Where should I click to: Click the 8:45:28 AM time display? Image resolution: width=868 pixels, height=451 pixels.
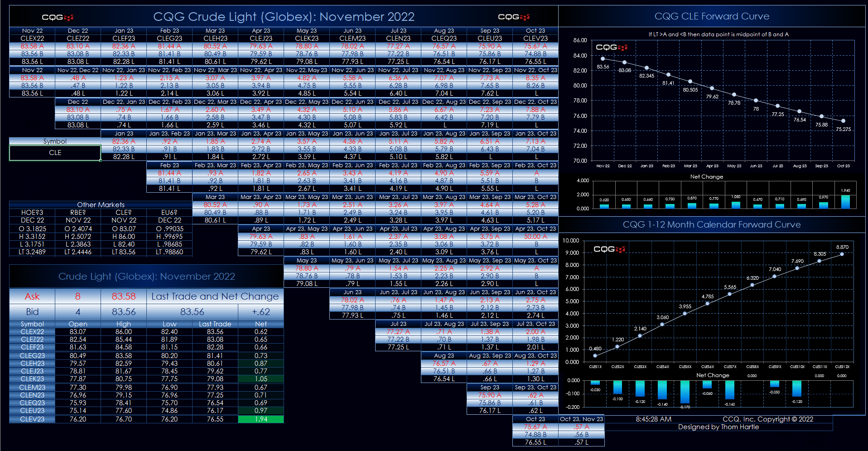[653, 419]
